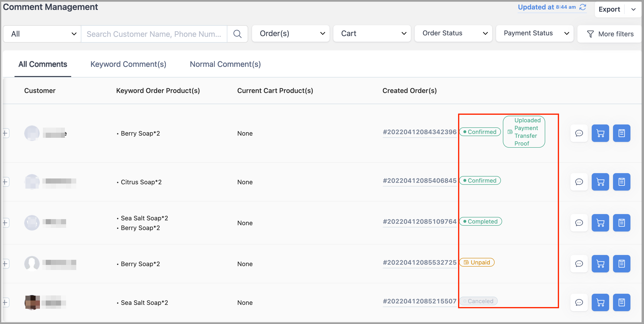644x324 pixels.
Task: Click order document icon in first row
Action: 621,133
